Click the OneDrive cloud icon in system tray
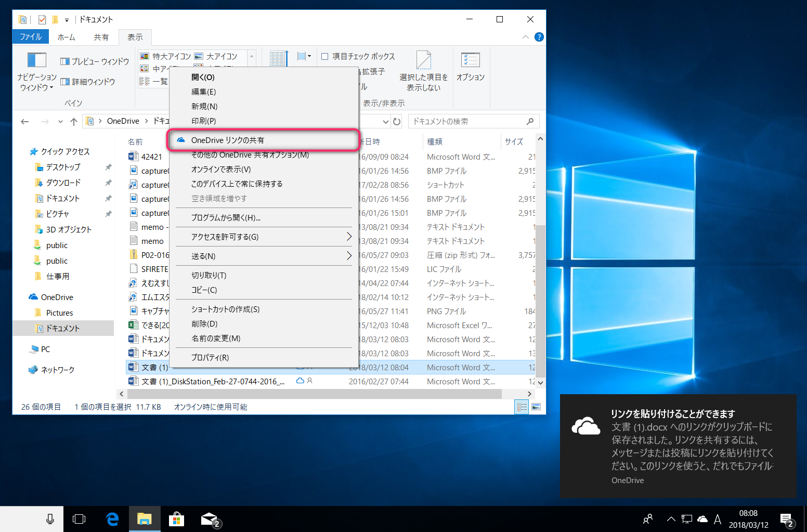 tap(702, 519)
